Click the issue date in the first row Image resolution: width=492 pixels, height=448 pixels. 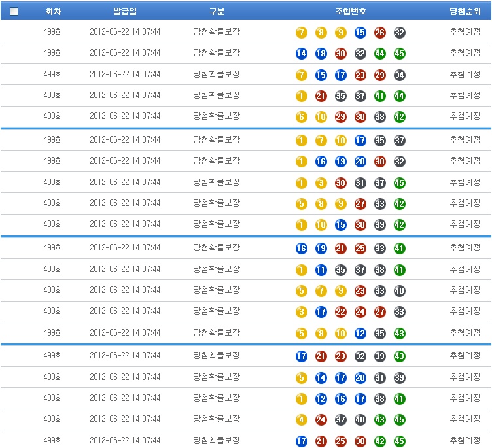point(125,32)
